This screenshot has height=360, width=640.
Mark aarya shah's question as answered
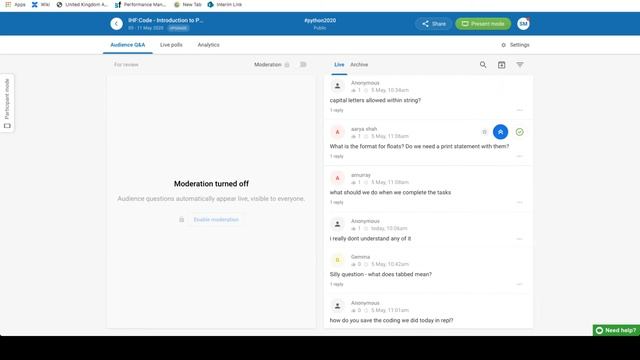click(519, 132)
